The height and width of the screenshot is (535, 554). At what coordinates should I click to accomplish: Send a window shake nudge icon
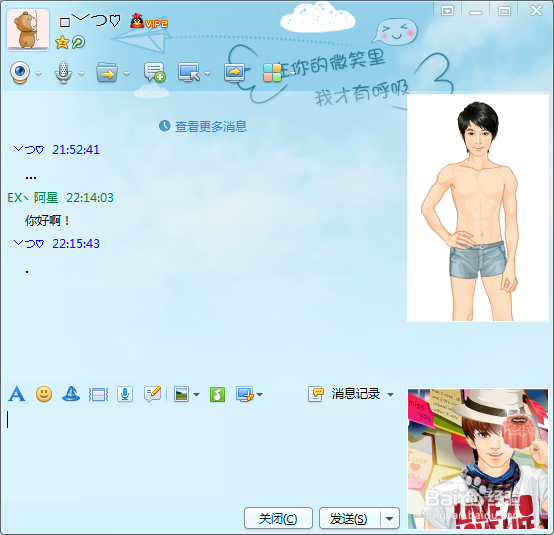98,394
